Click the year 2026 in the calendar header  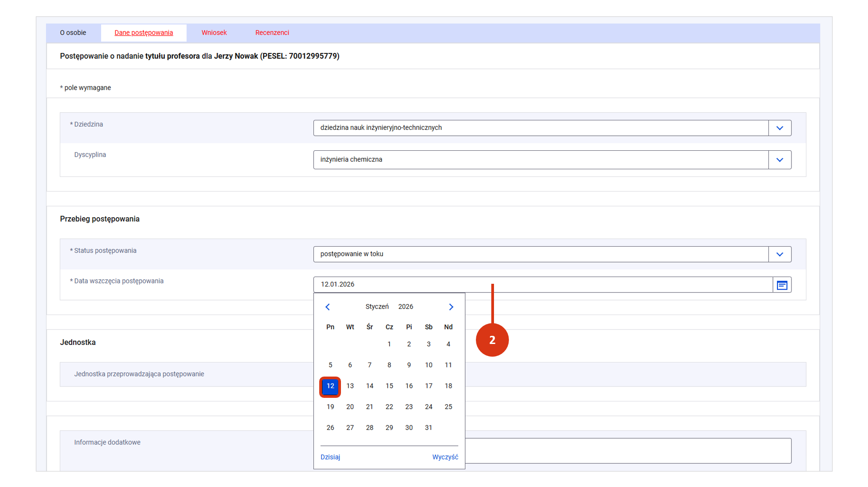pyautogui.click(x=405, y=307)
